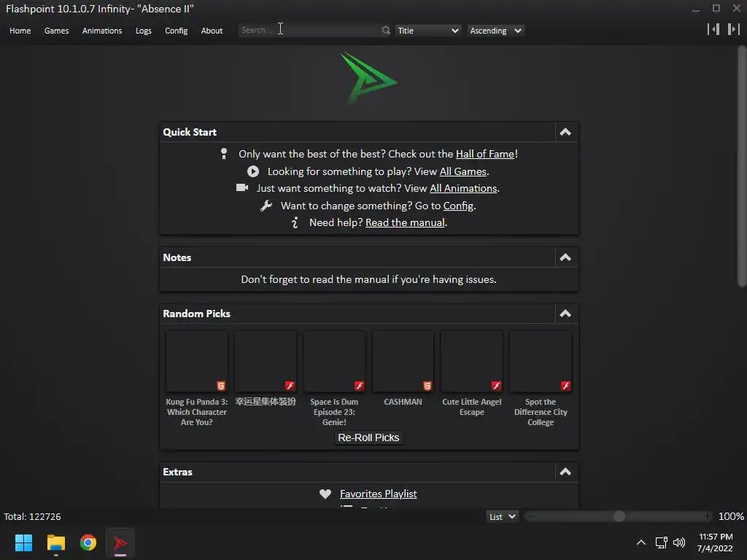The width and height of the screenshot is (747, 560).
Task: Open the List layout dropdown
Action: tap(502, 517)
